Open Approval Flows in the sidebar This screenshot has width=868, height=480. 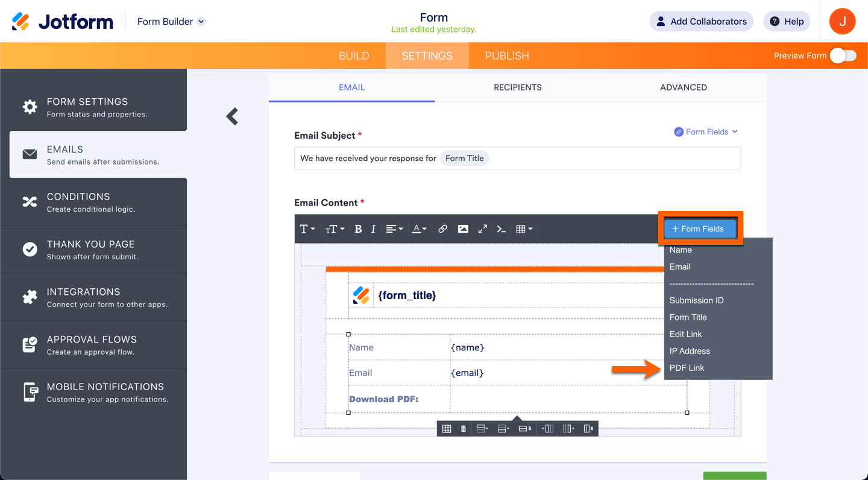pos(93,345)
